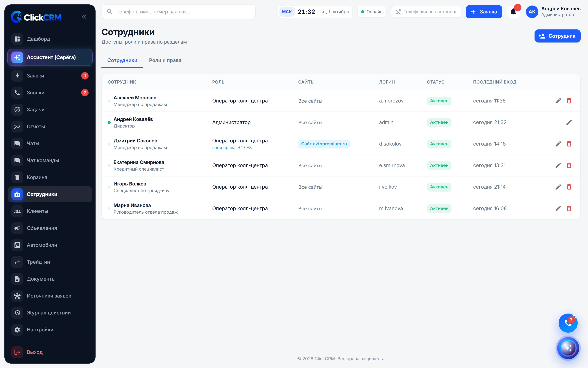
Task: Open Источники заявок section
Action: tap(50, 296)
